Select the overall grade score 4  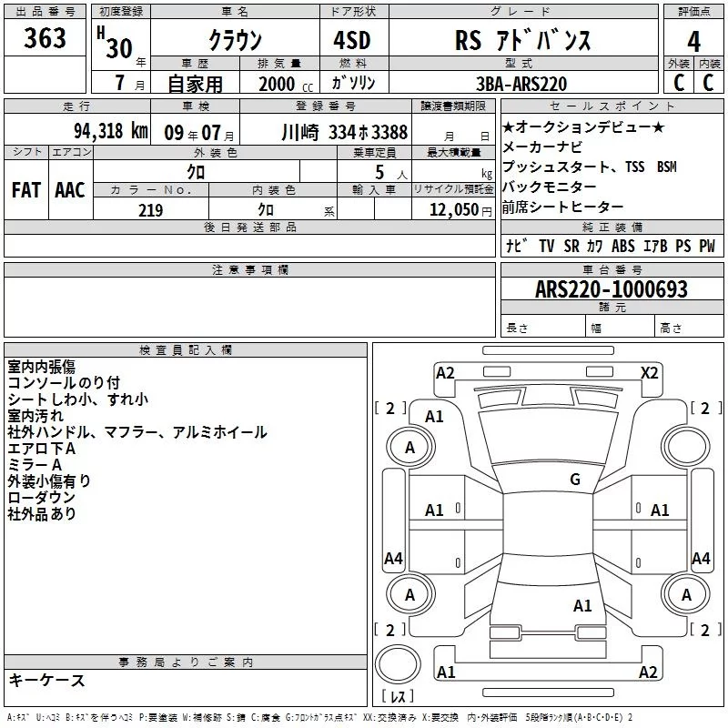coord(693,41)
